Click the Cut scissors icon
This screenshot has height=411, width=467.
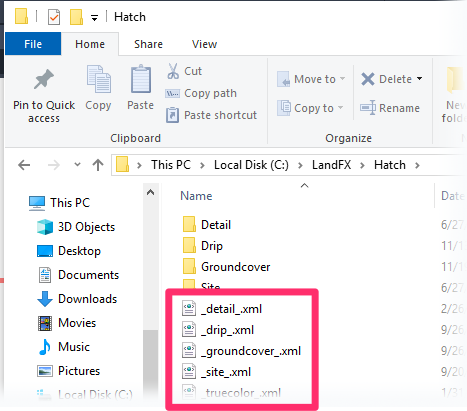[173, 71]
